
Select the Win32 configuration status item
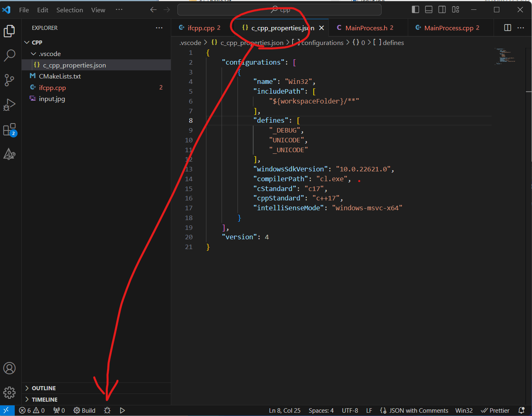tap(464, 410)
